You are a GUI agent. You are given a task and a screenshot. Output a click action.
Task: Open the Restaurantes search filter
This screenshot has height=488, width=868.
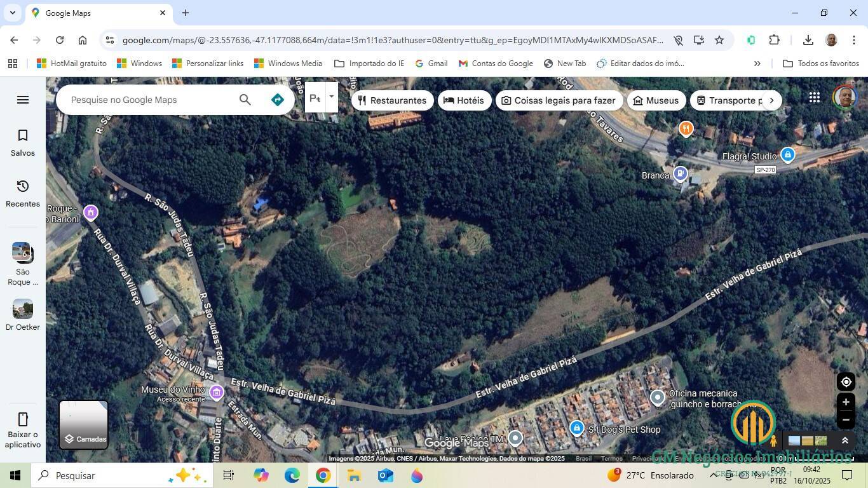click(392, 100)
